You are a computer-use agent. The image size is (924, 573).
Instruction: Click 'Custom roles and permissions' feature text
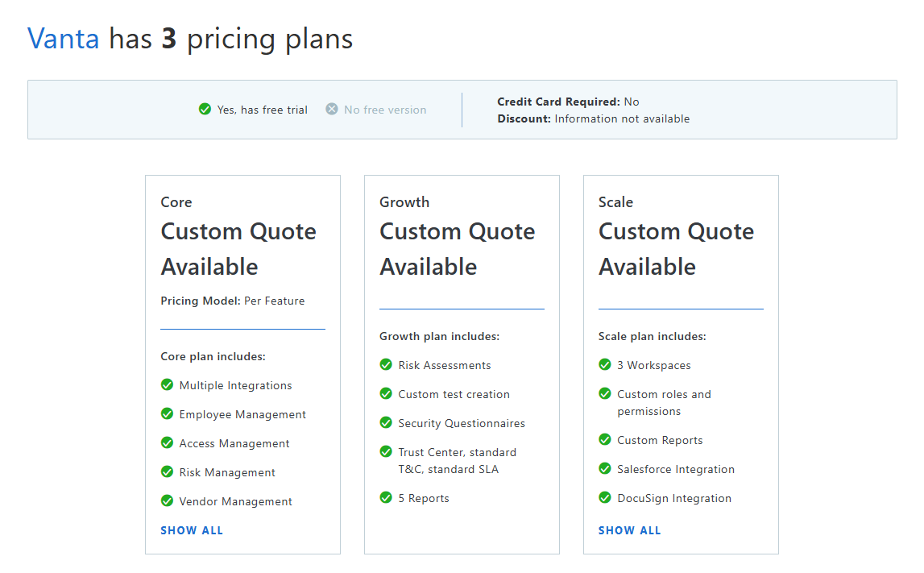click(664, 403)
